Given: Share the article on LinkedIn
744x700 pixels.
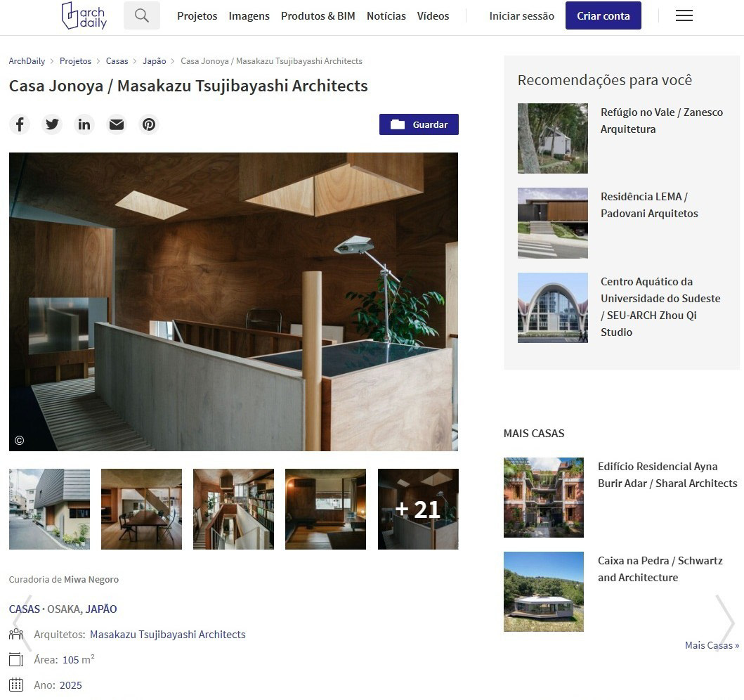Looking at the screenshot, I should point(84,124).
